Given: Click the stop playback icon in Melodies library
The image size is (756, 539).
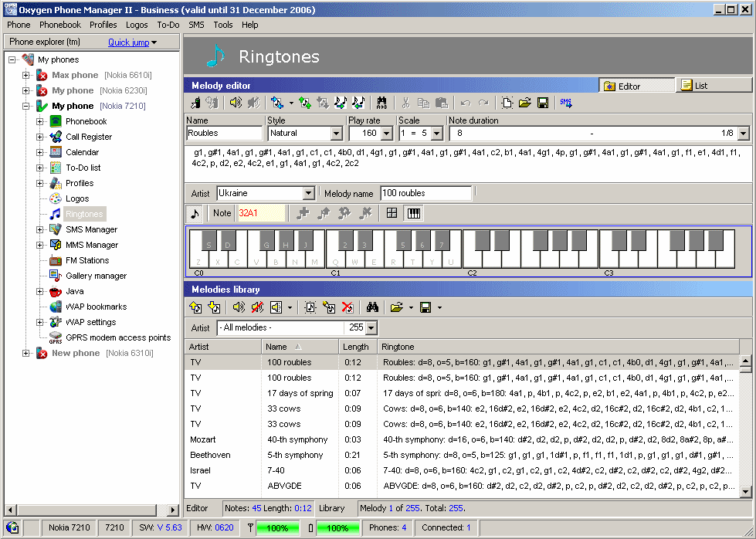Looking at the screenshot, I should point(257,307).
